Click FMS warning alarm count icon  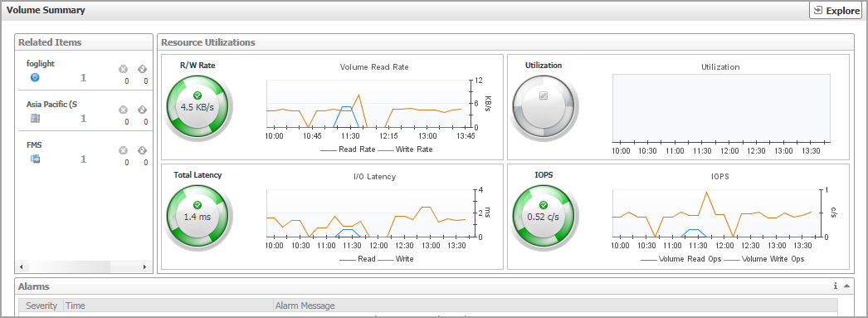142,150
